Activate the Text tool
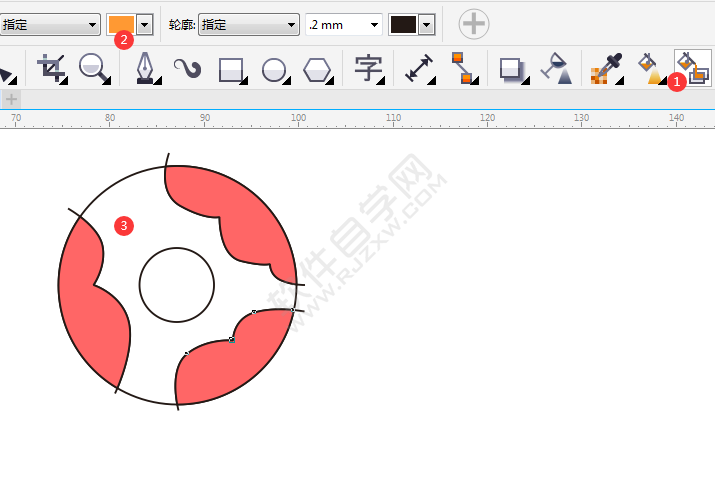The height and width of the screenshot is (487, 715). click(368, 69)
